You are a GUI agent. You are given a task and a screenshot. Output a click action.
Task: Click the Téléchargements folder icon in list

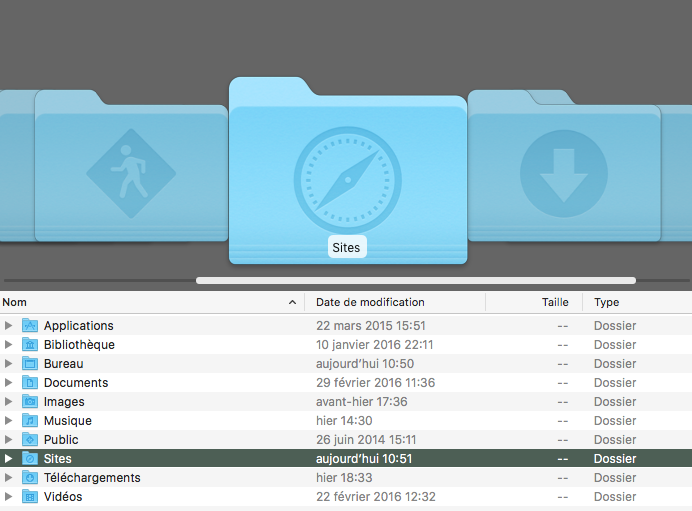coord(30,477)
